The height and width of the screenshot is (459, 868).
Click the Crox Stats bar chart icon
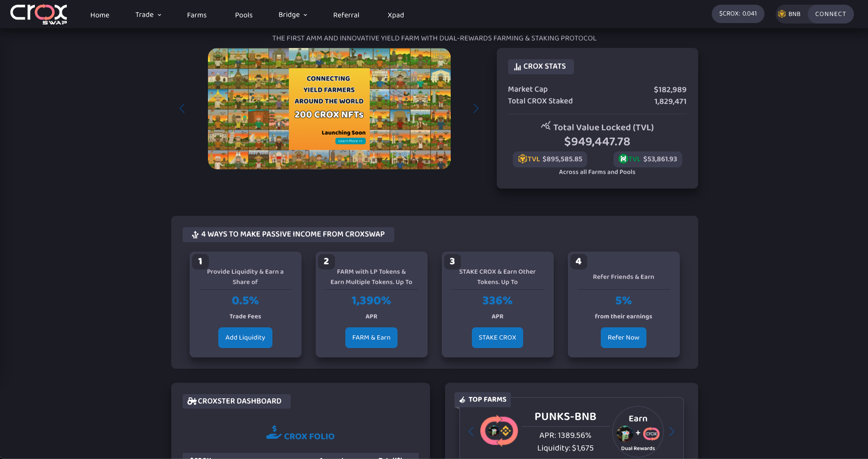[517, 67]
